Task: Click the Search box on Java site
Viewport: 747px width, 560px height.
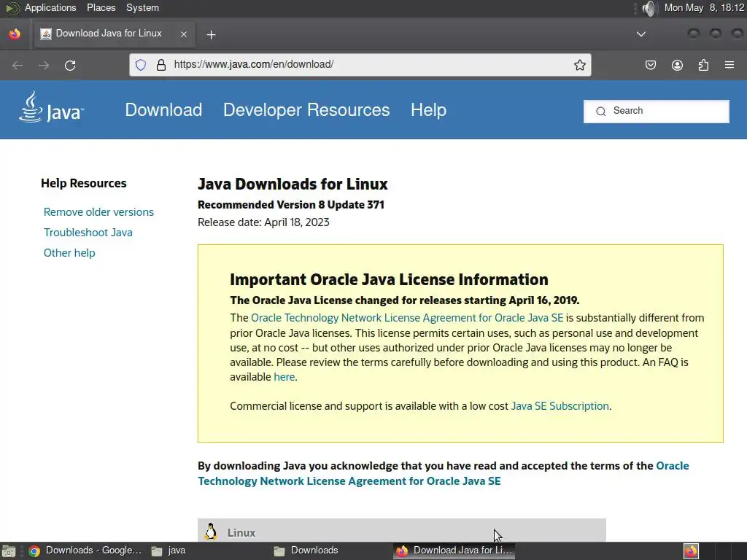Action: (656, 111)
